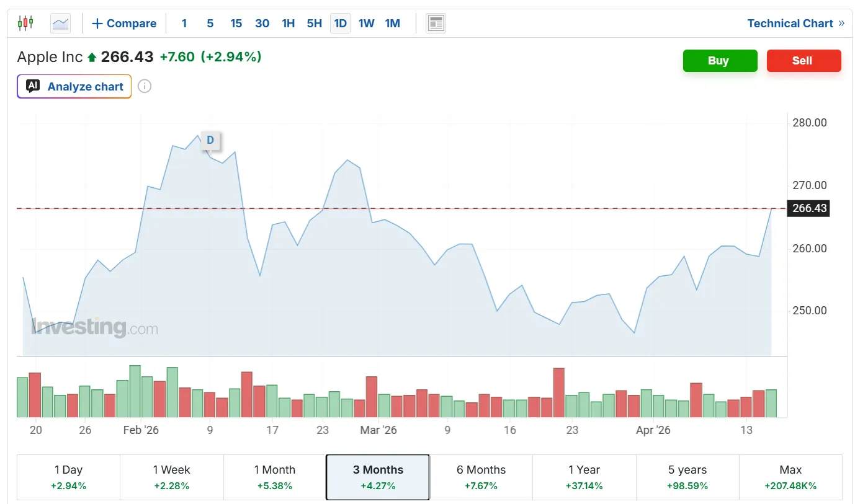The image size is (855, 504).
Task: Click the info icon beside Analyze chart
Action: pos(145,86)
